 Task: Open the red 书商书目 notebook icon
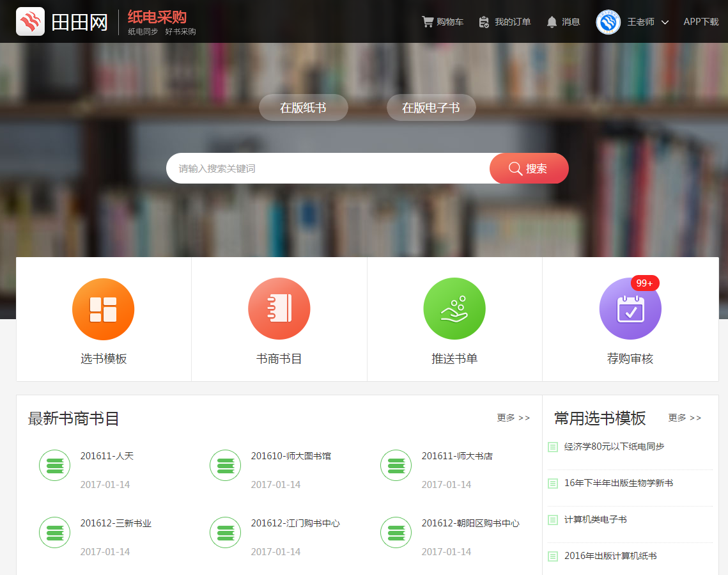[279, 309]
